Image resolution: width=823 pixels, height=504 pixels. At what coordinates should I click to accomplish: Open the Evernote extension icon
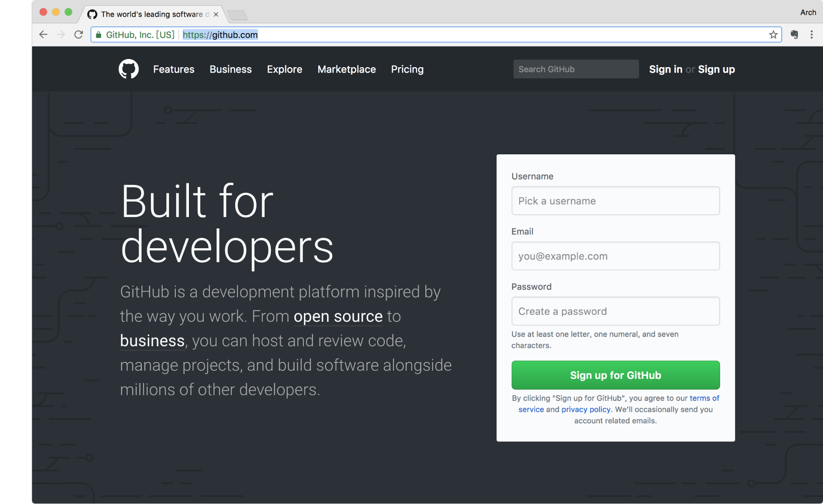coord(795,35)
